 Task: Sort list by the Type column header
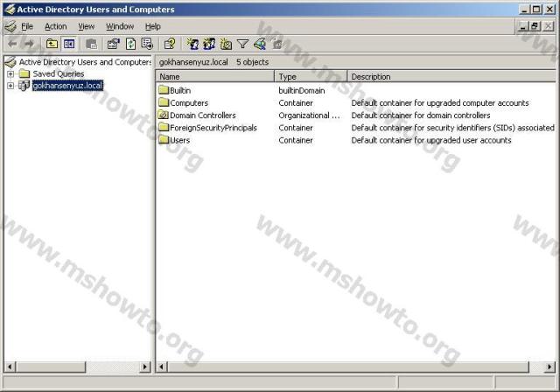[311, 76]
